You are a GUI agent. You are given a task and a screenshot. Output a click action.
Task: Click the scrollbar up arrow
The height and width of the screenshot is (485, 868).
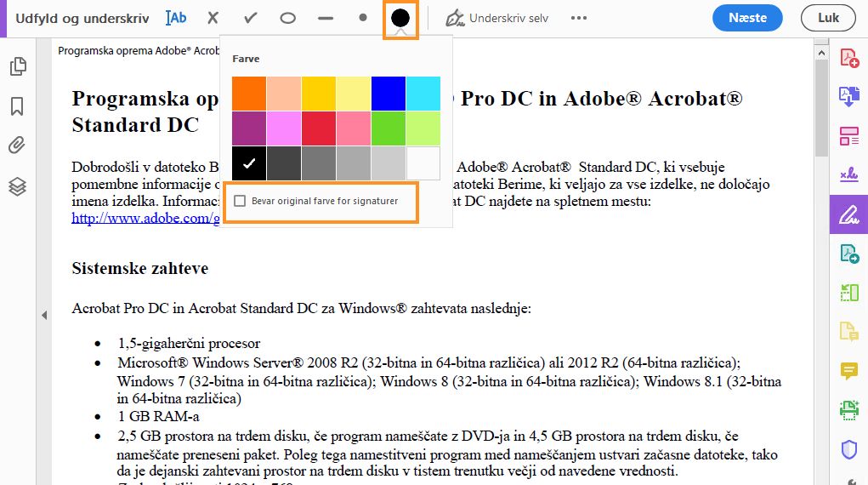pyautogui.click(x=821, y=53)
